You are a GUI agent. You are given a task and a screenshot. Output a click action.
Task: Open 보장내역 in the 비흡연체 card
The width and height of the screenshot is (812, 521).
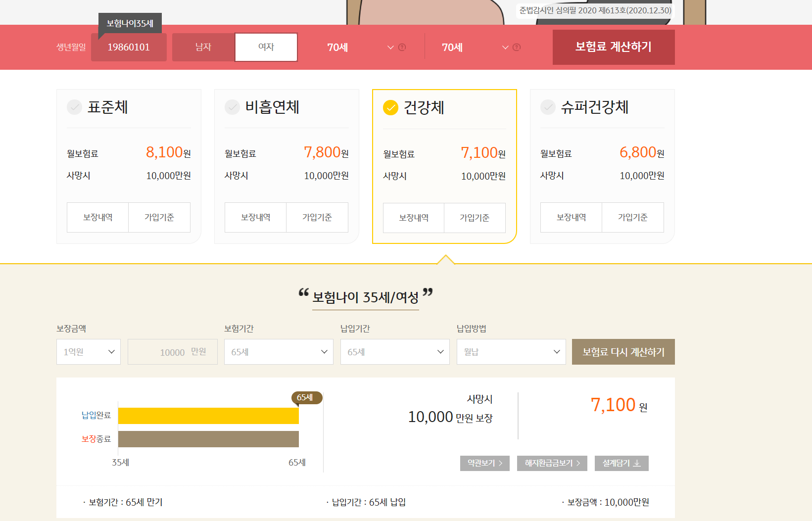[x=256, y=217]
